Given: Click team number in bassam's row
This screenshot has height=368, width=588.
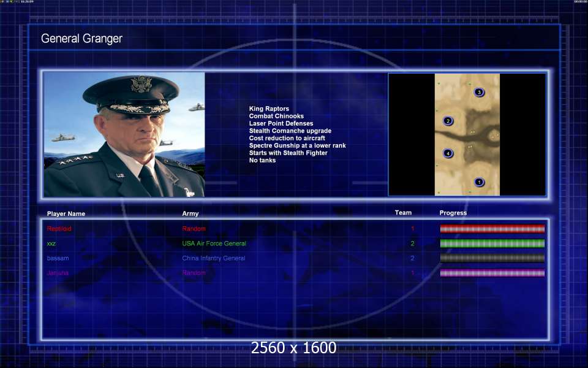Looking at the screenshot, I should pyautogui.click(x=412, y=258).
